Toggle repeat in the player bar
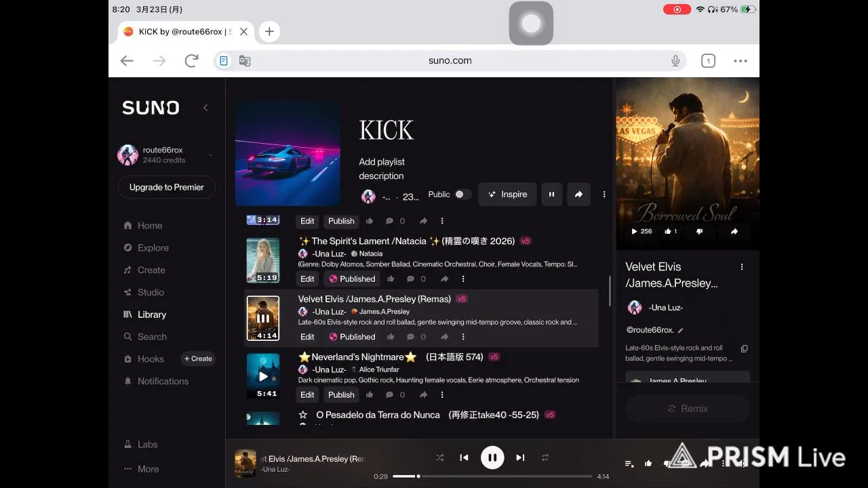Viewport: 868px width, 488px height. (545, 457)
